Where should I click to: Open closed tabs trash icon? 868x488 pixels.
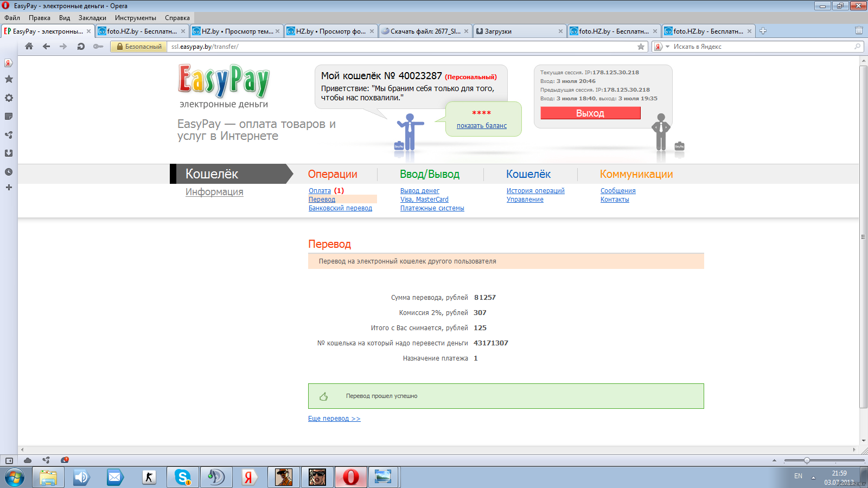tap(859, 30)
